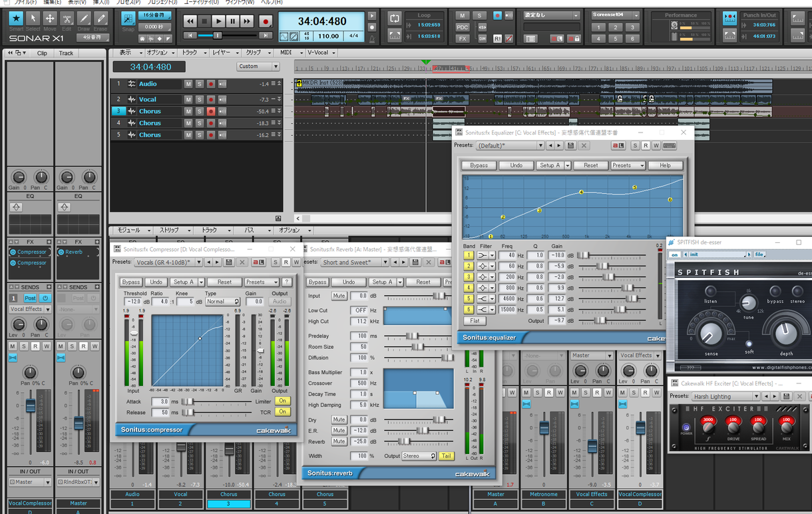Click the Dim solo button
Screen dimensions: 812x514
point(483,39)
